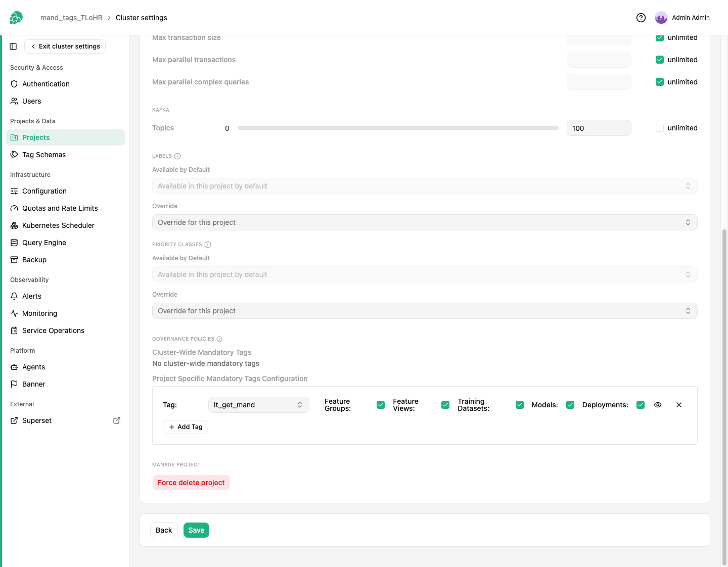Open the lt_get_mand tag selector

click(x=258, y=405)
